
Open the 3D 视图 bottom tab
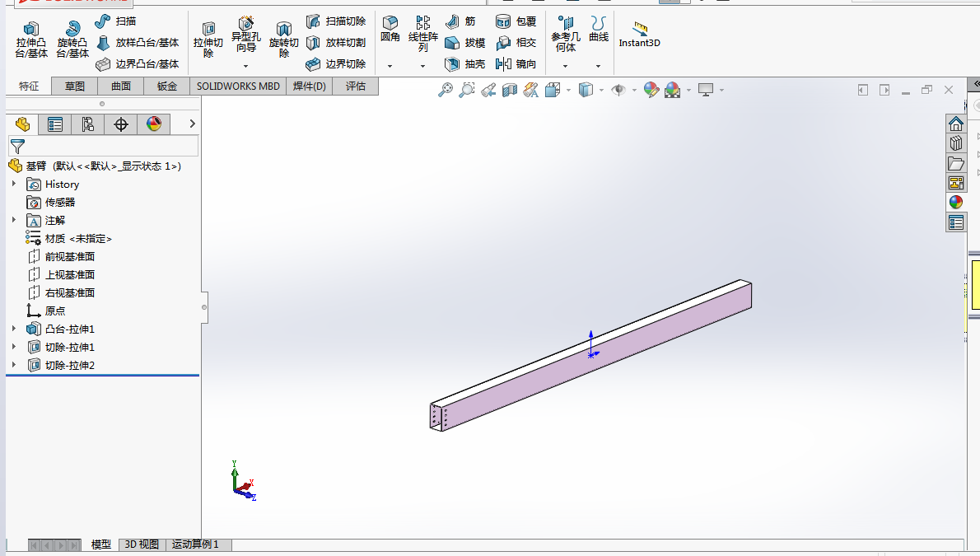tap(142, 544)
